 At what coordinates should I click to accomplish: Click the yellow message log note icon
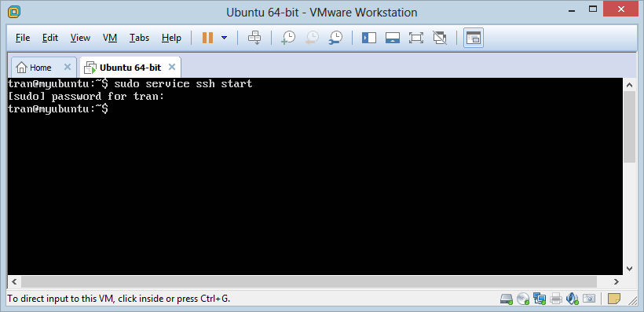coord(614,299)
